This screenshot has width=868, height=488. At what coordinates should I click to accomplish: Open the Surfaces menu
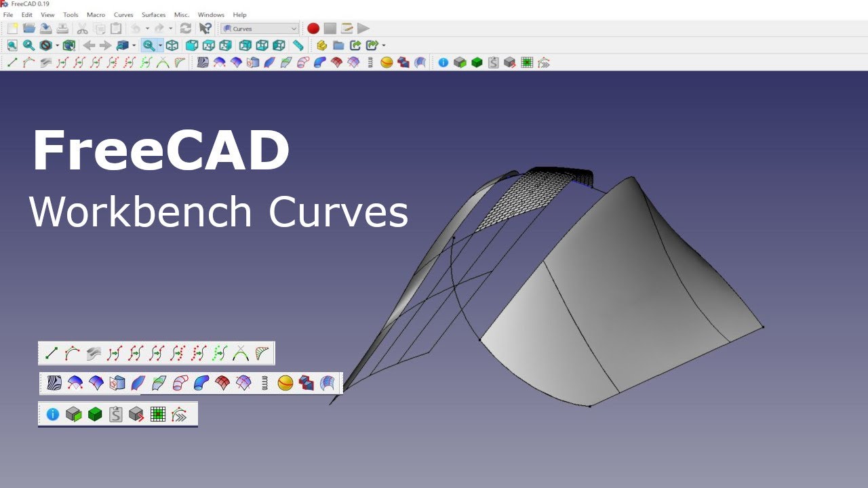[153, 14]
